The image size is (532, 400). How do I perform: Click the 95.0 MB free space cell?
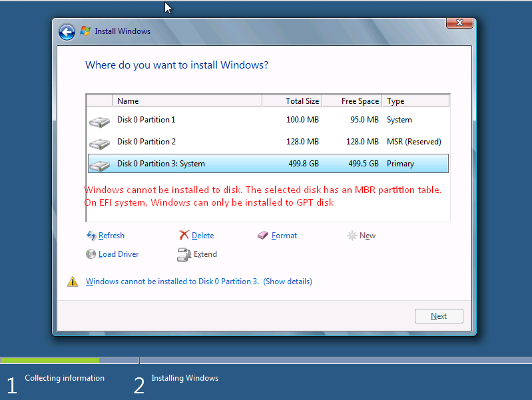[364, 120]
